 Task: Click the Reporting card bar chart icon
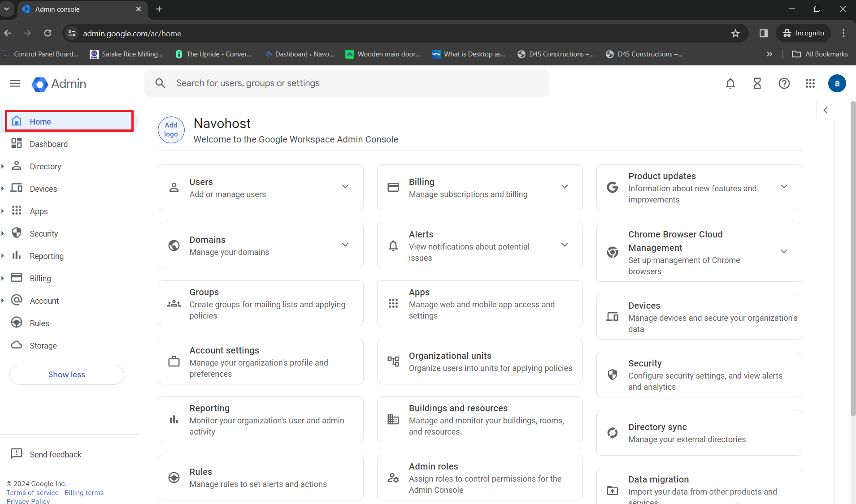pyautogui.click(x=174, y=419)
